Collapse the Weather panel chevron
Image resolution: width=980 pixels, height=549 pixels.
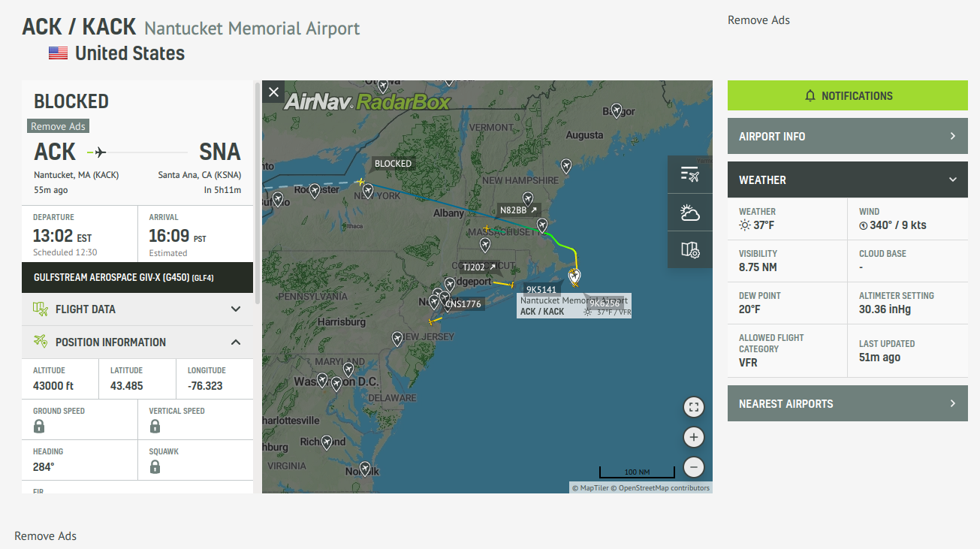tap(953, 179)
